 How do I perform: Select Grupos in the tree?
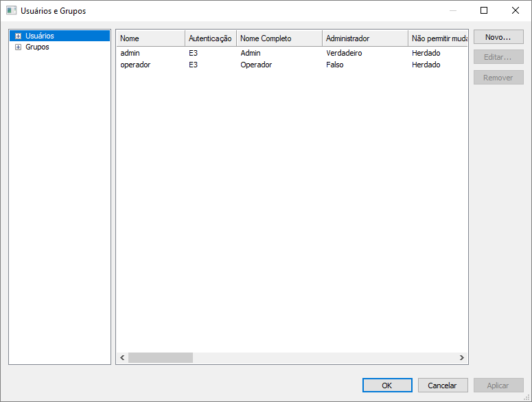pos(37,47)
